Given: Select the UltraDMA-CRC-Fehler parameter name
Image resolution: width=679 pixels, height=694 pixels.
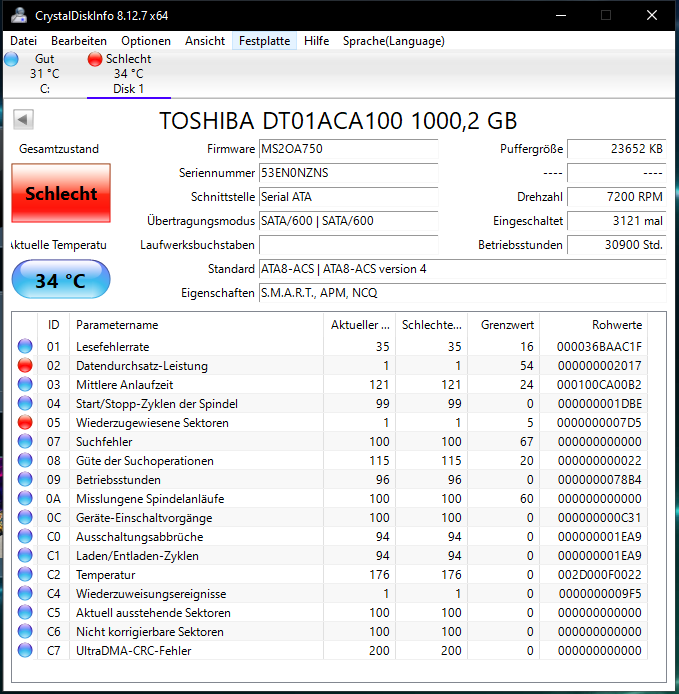Looking at the screenshot, I should 134,651.
